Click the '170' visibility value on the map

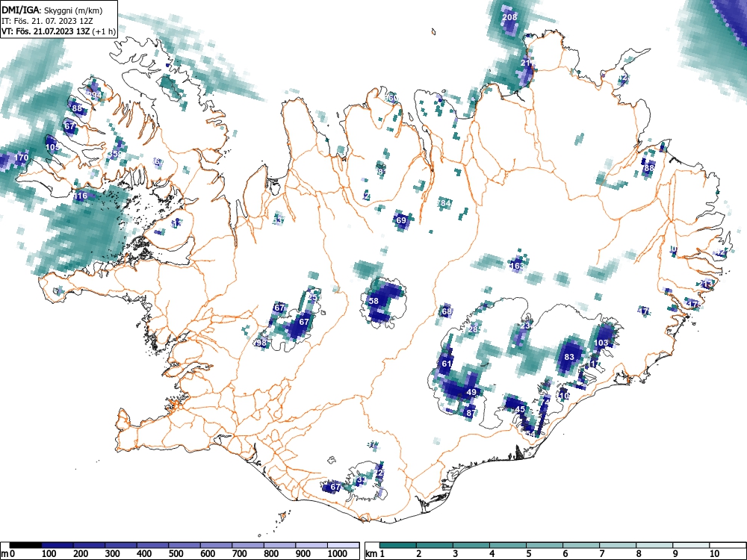(21, 157)
